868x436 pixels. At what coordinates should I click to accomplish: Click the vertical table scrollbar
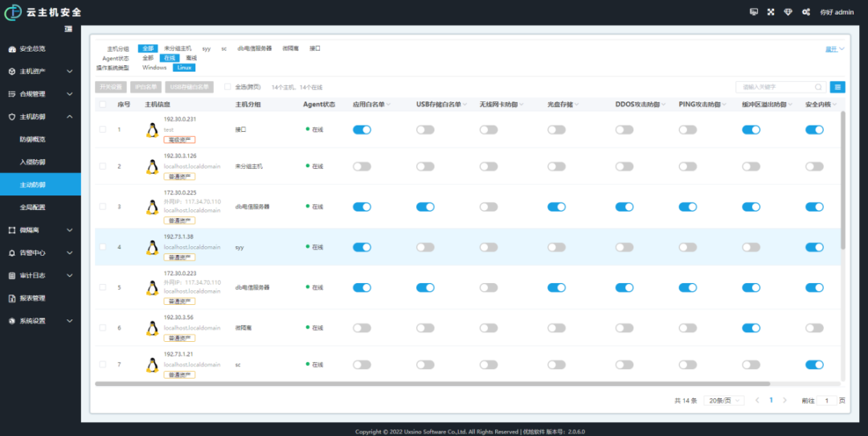click(x=843, y=180)
